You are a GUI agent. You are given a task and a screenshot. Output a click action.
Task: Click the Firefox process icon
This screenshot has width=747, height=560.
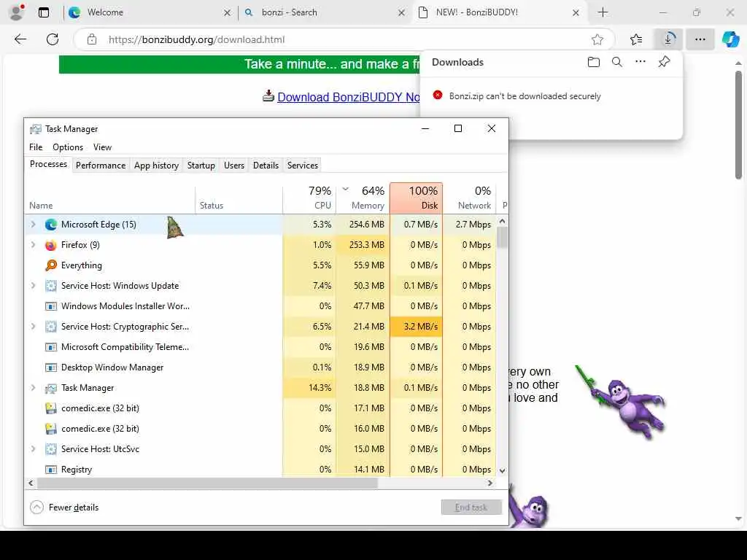[51, 245]
